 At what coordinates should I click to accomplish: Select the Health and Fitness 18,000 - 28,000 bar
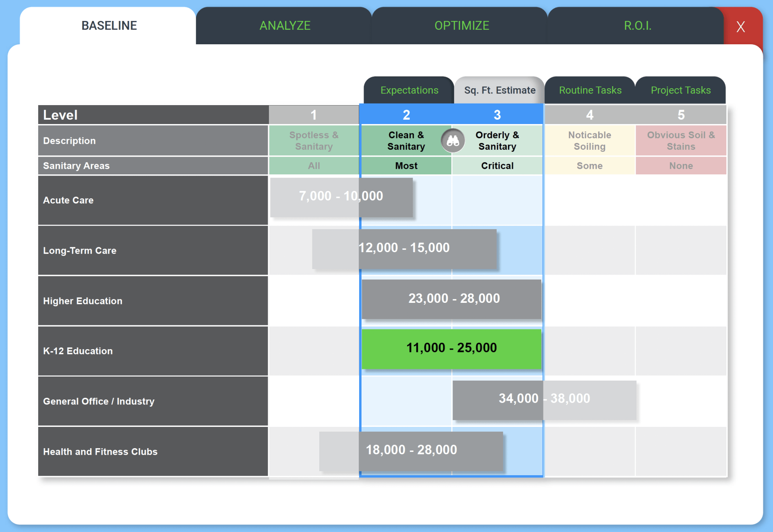[411, 451]
